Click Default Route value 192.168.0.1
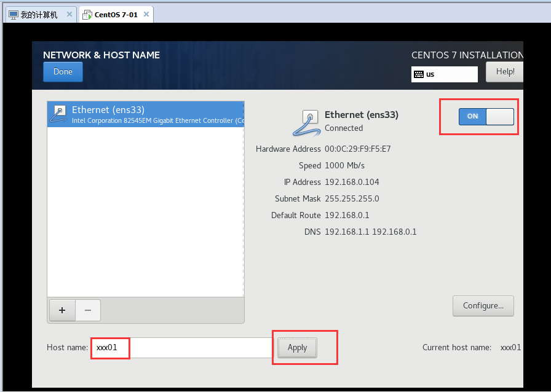 coord(347,215)
